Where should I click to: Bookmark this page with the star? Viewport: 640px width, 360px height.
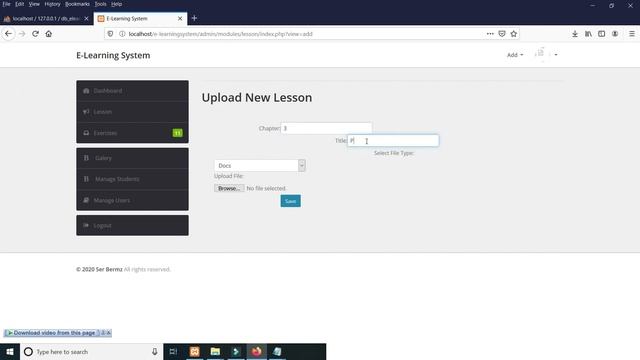point(513,34)
